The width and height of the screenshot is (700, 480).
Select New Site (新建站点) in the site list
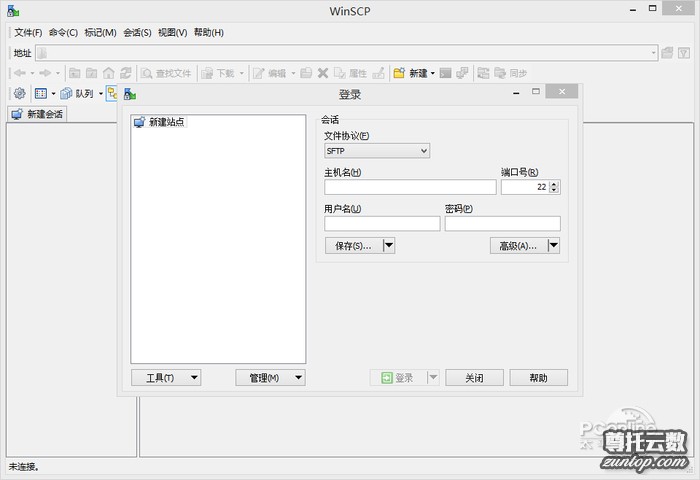[160, 122]
